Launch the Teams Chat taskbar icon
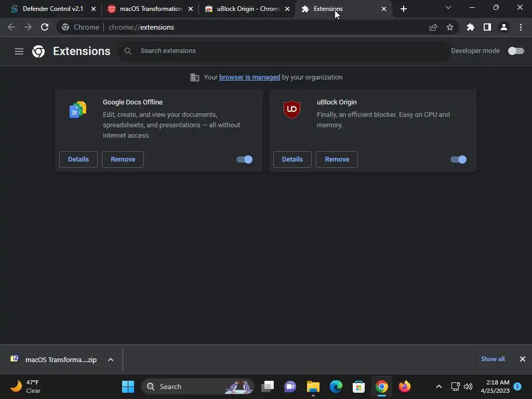The width and height of the screenshot is (532, 399). [290, 387]
